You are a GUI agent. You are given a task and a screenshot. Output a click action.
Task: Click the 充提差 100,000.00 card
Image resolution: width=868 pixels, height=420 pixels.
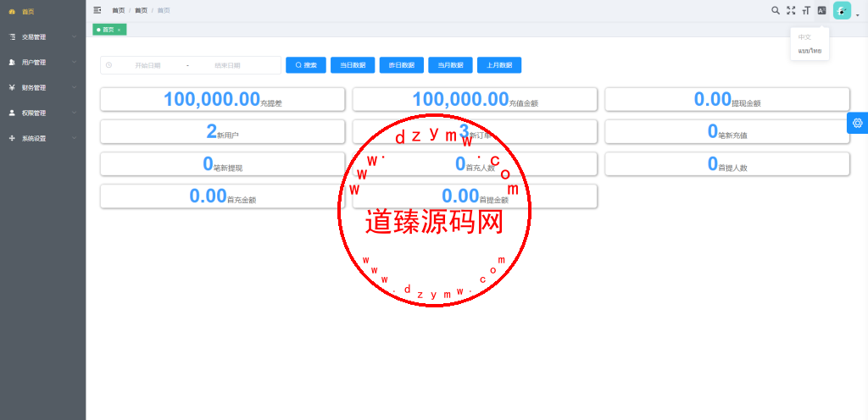pyautogui.click(x=223, y=99)
